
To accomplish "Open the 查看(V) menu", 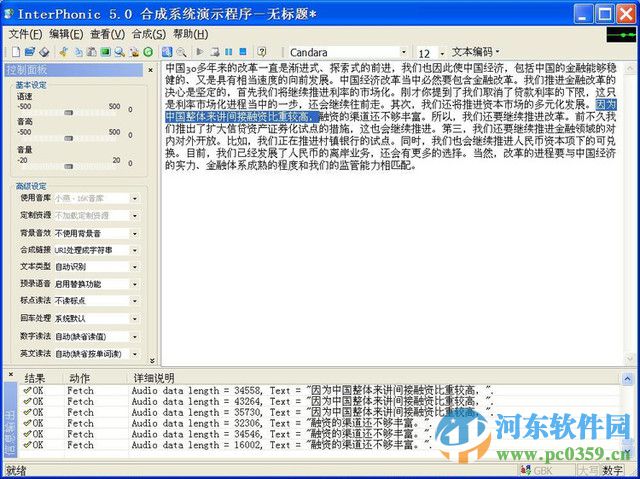I will click(x=107, y=34).
